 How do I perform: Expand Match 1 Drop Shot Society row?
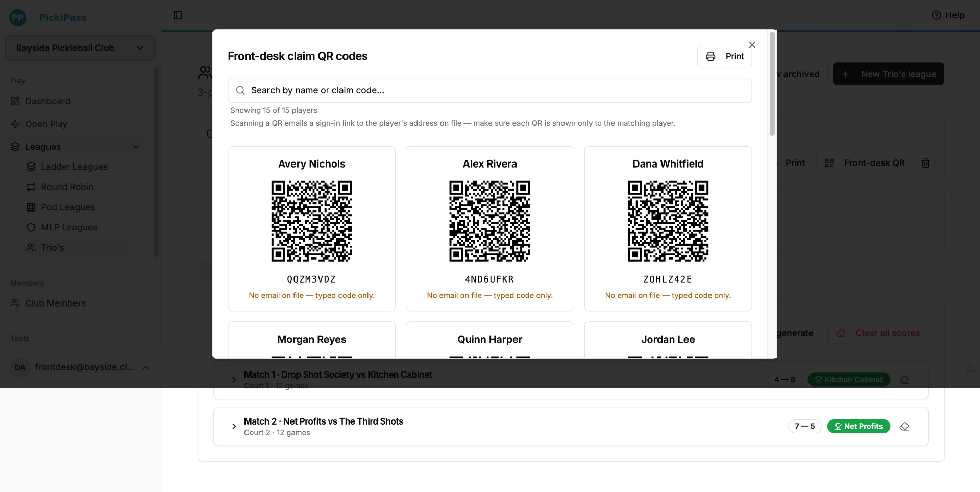234,380
